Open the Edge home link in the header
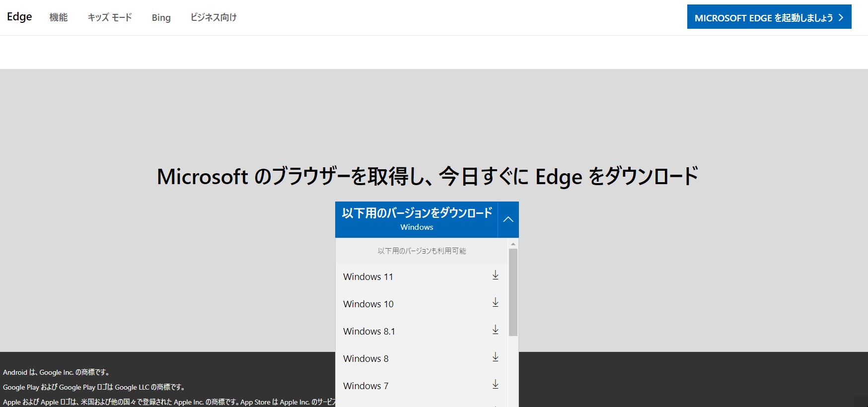 19,17
